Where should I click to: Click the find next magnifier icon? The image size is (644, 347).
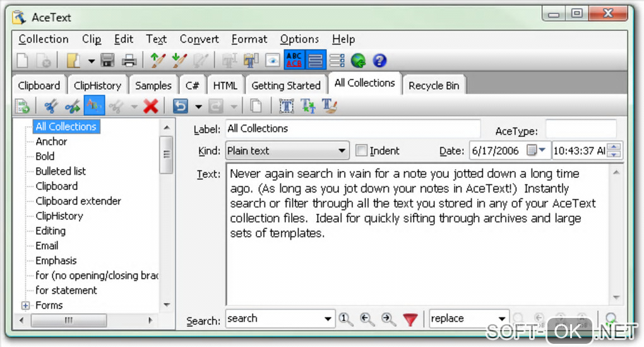tap(388, 319)
